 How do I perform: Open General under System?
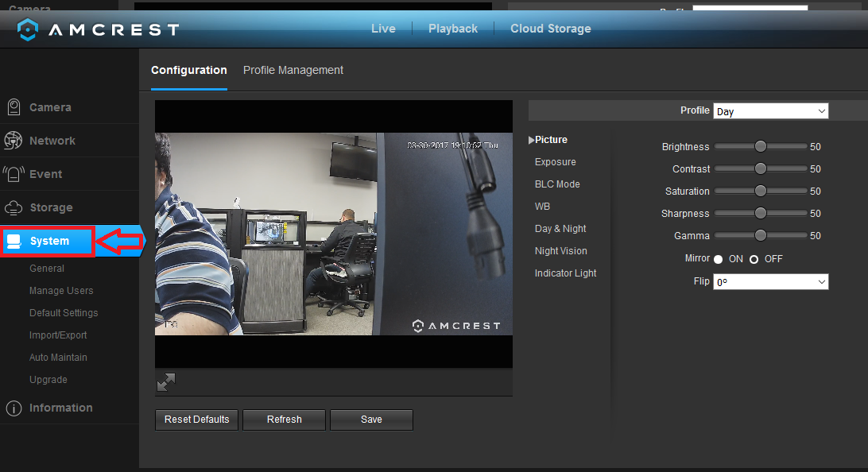pos(46,269)
